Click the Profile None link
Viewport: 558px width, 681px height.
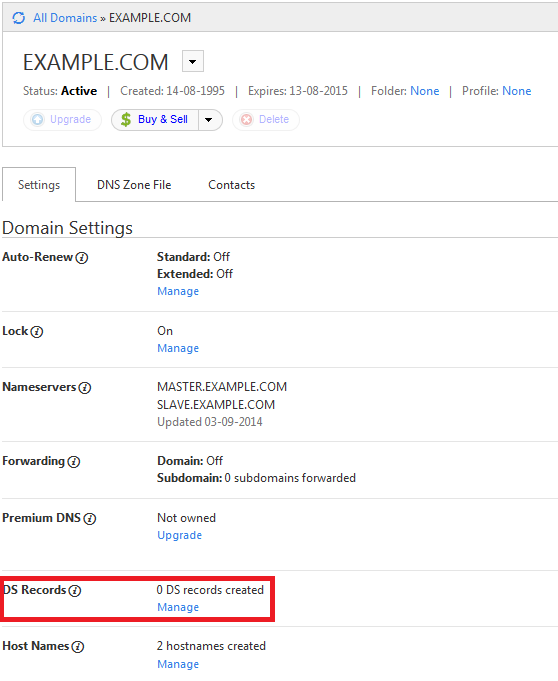pos(517,91)
